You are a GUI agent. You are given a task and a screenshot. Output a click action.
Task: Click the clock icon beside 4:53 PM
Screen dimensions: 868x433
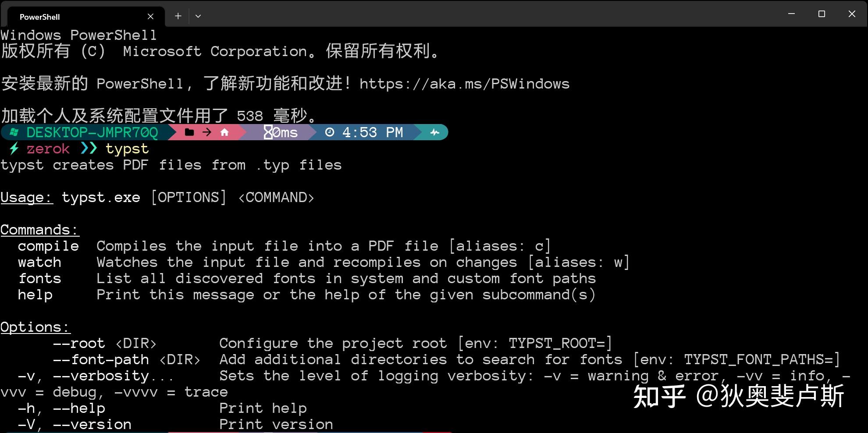click(x=330, y=132)
